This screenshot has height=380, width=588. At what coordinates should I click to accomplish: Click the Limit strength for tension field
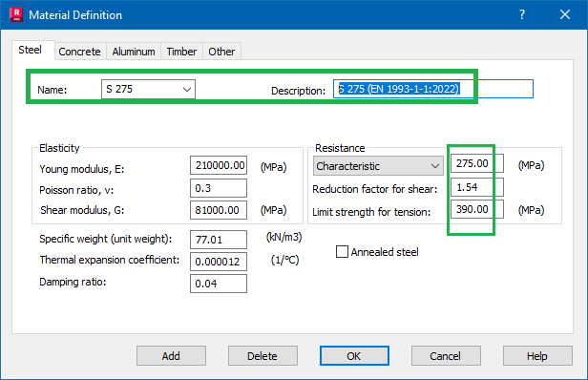click(x=477, y=209)
